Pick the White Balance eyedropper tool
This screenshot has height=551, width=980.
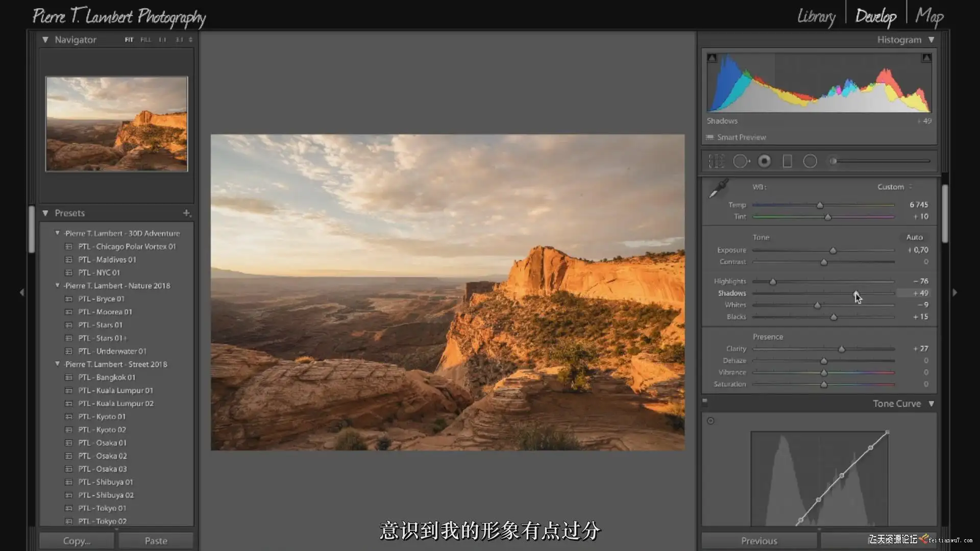[719, 188]
